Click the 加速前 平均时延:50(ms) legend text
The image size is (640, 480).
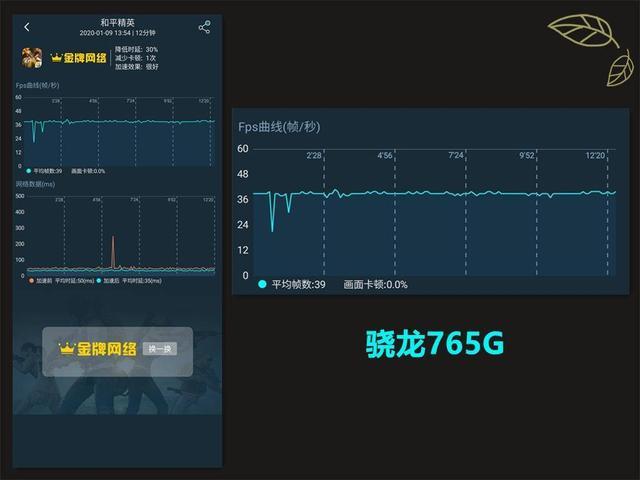(65, 281)
